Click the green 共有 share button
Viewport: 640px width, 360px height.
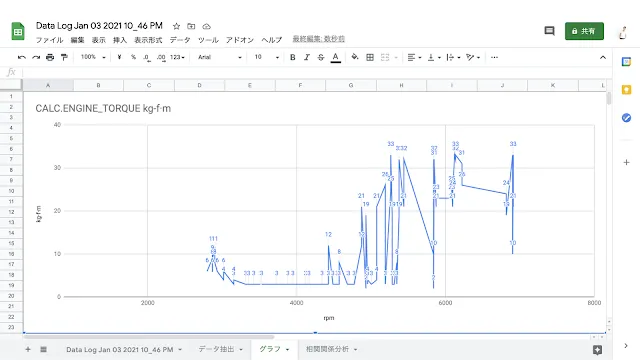[x=584, y=31]
